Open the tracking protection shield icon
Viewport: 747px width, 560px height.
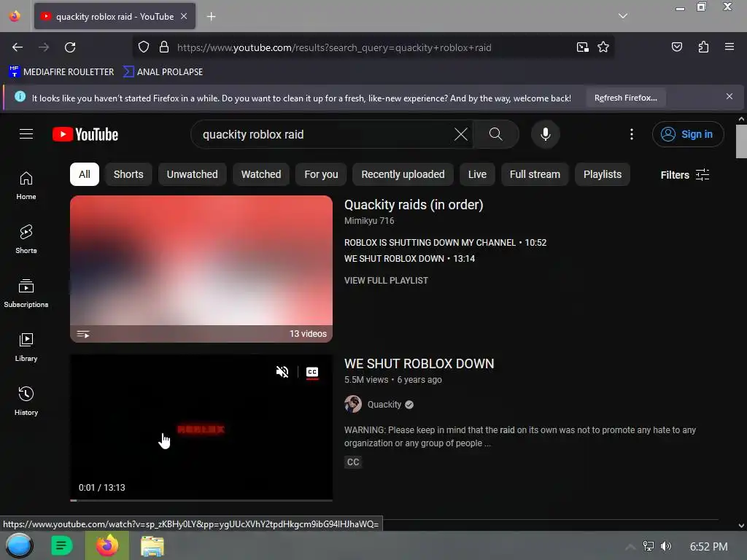(144, 47)
